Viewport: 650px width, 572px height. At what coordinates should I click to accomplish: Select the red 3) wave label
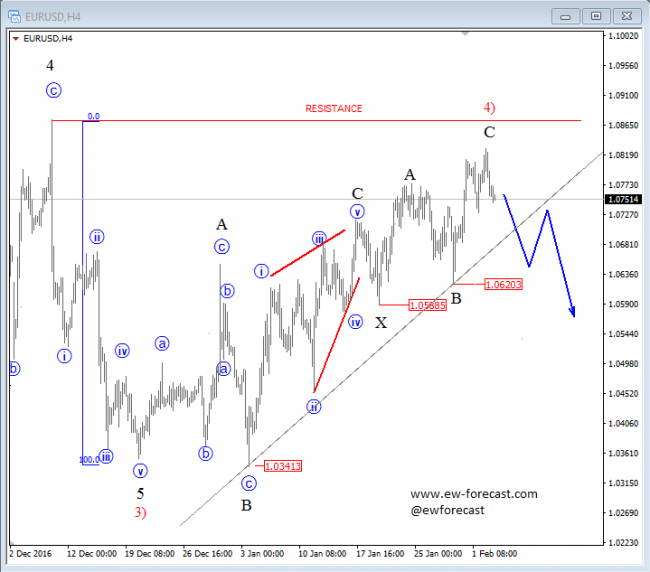(x=140, y=513)
